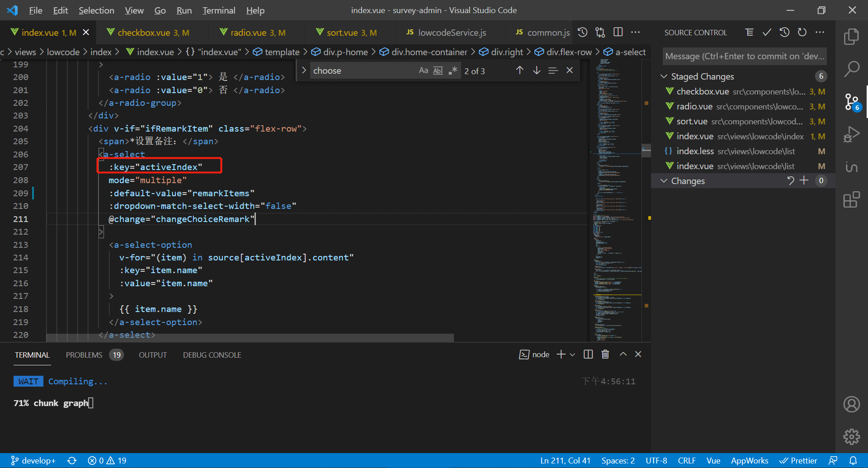The image size is (868, 468).
Task: Kill the terminal with trash icon
Action: 605,355
